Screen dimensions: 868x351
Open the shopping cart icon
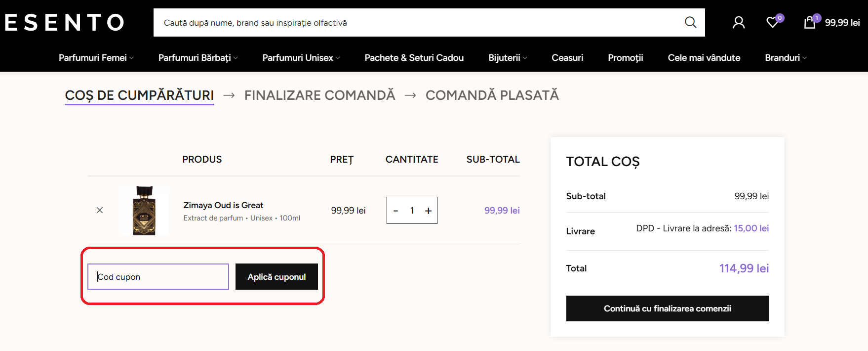[x=809, y=22]
